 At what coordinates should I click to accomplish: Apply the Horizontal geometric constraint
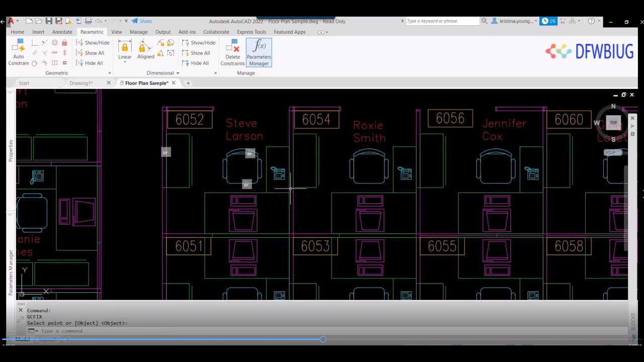click(54, 53)
